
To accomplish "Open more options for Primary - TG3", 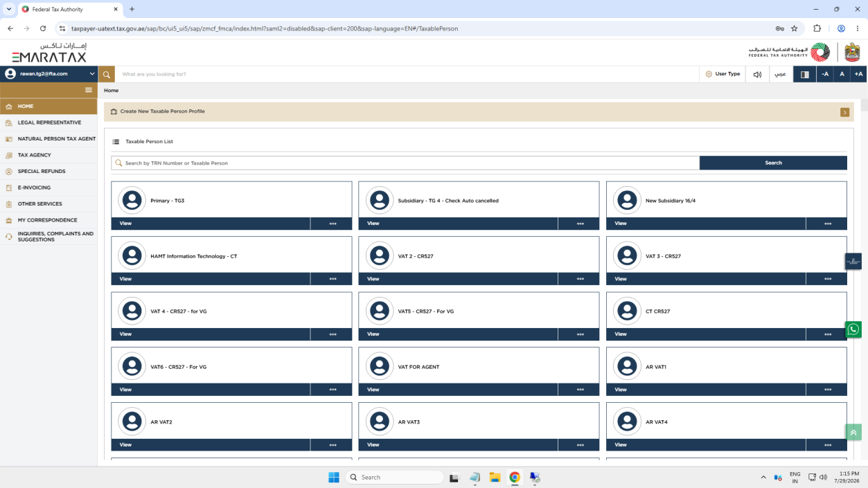I will click(x=333, y=224).
